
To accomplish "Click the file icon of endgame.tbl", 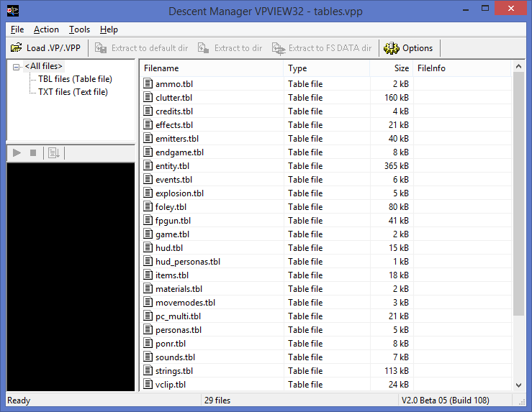I will coord(148,152).
